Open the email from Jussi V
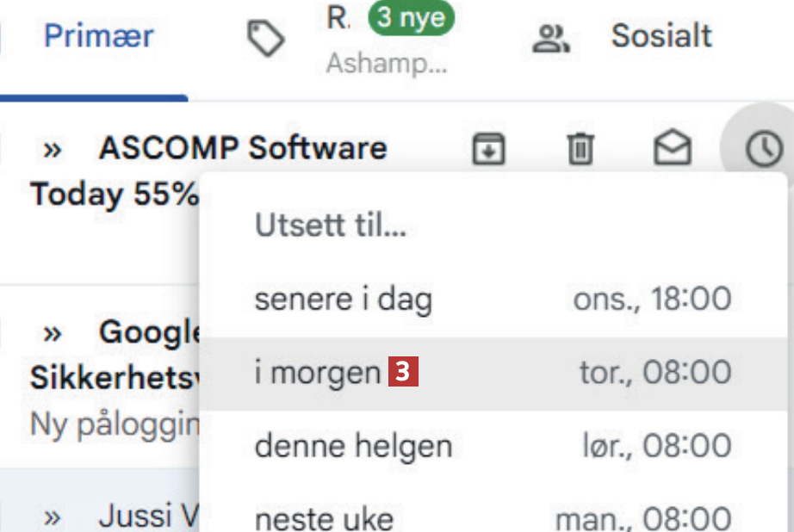This screenshot has width=794, height=532. (x=148, y=517)
